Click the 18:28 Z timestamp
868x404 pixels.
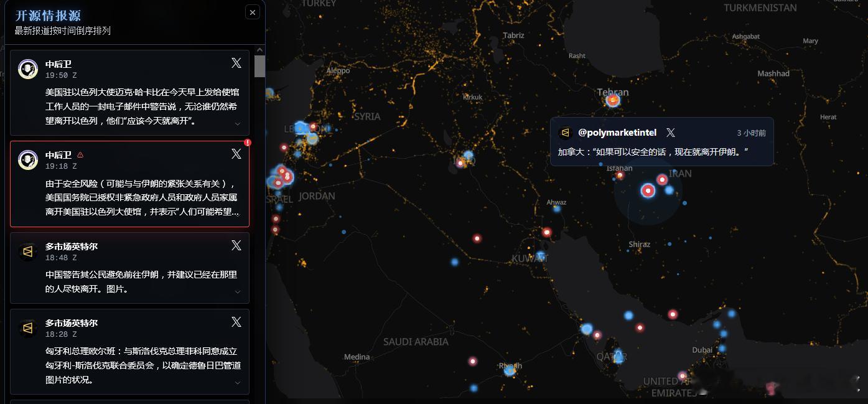[x=61, y=334]
